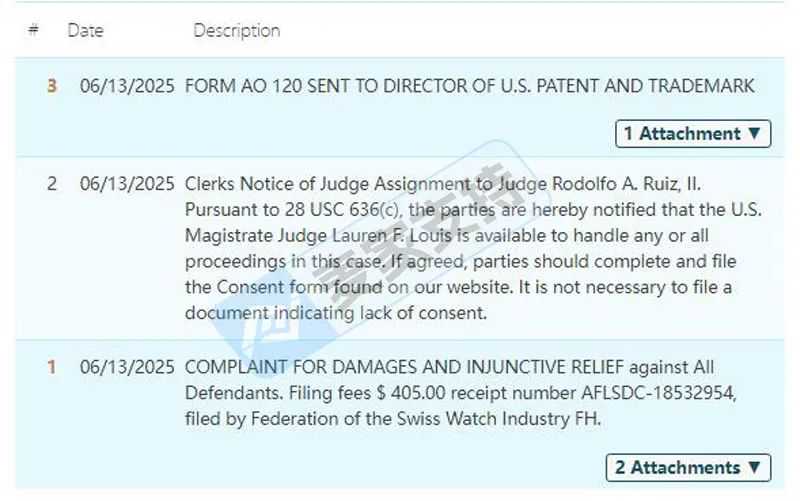This screenshot has width=800, height=501.
Task: Open docket entry number 1 link
Action: (x=52, y=367)
